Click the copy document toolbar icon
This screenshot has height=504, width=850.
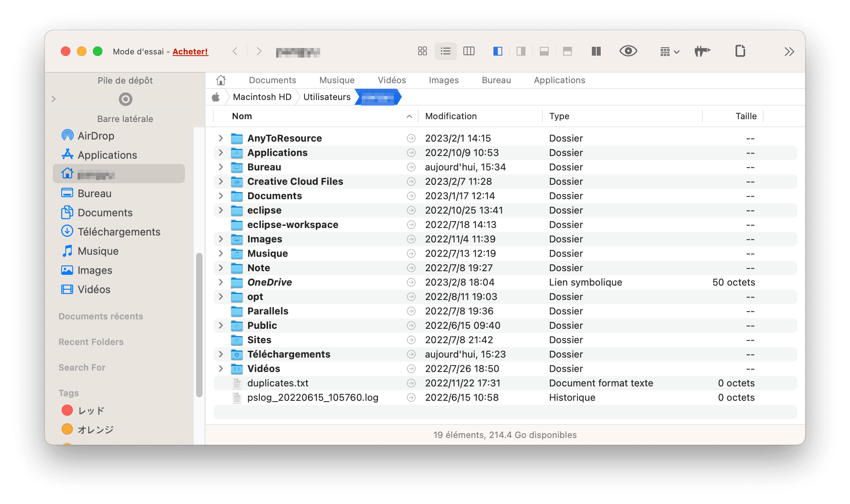click(x=740, y=51)
